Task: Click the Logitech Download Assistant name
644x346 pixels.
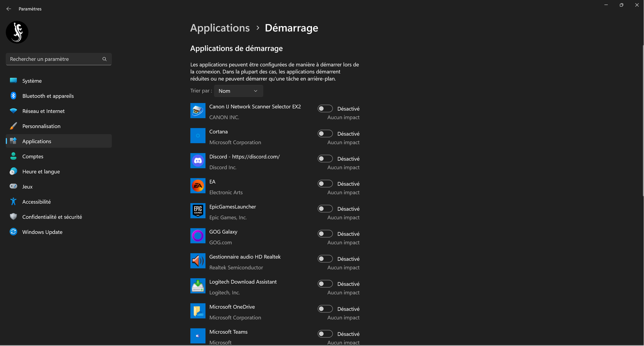Action: pos(243,282)
